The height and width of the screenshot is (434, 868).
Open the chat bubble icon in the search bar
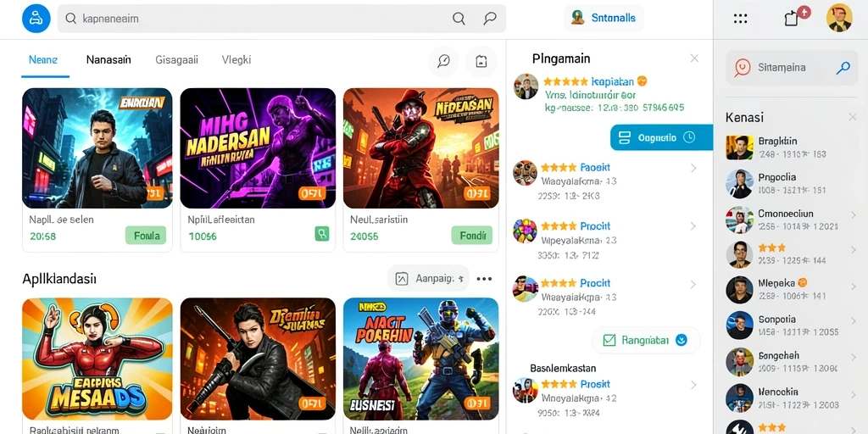tap(489, 19)
